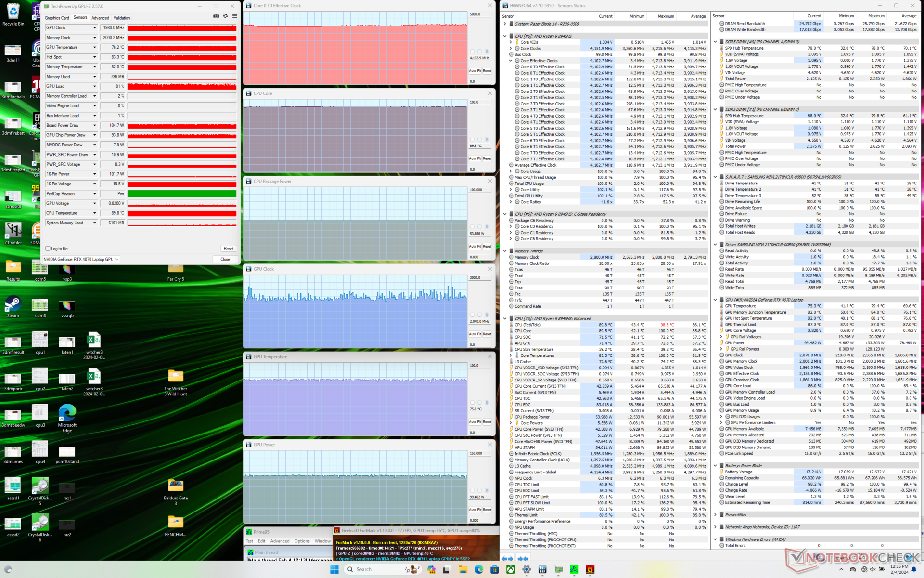Open 3dm11 desktop file icon

13,53
